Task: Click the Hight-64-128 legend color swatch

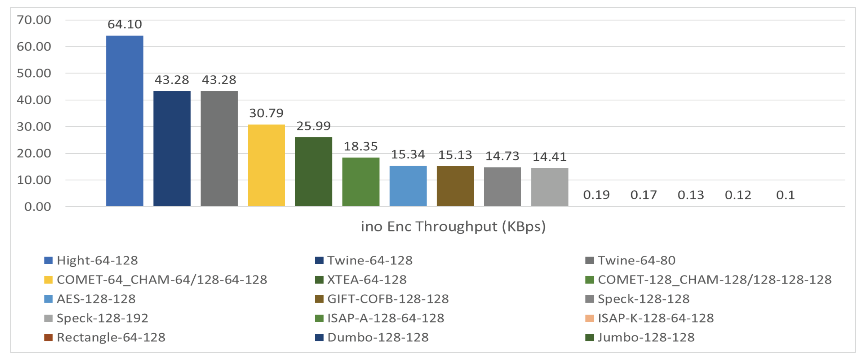Action: tap(48, 261)
